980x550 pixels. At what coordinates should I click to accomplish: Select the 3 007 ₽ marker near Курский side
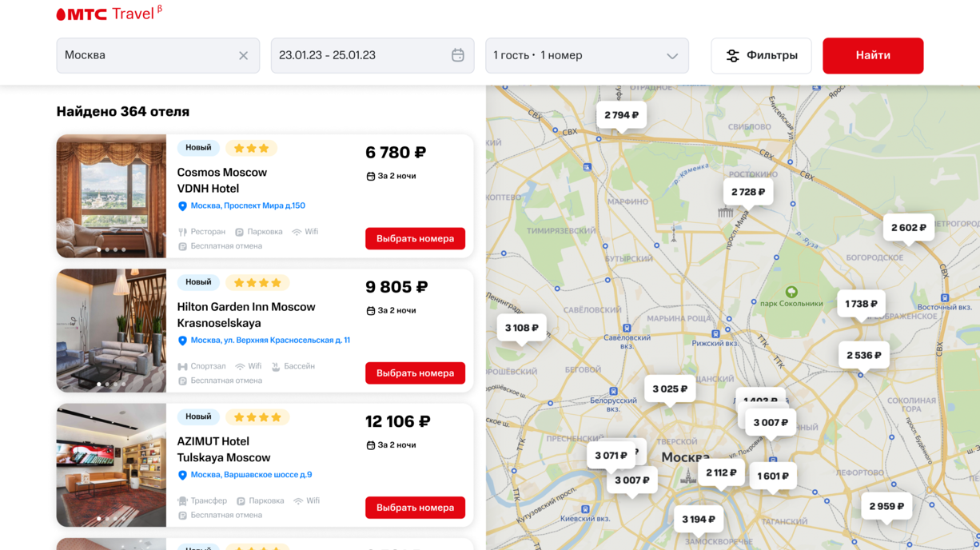coord(771,422)
